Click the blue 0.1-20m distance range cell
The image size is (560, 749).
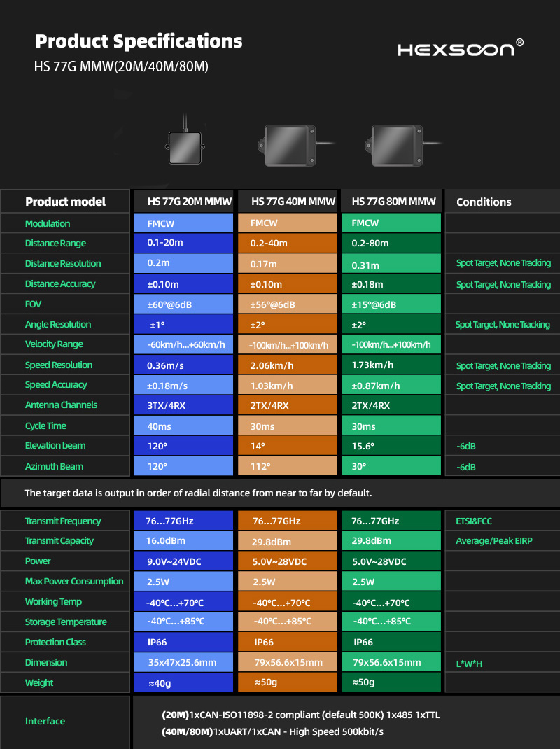point(183,243)
